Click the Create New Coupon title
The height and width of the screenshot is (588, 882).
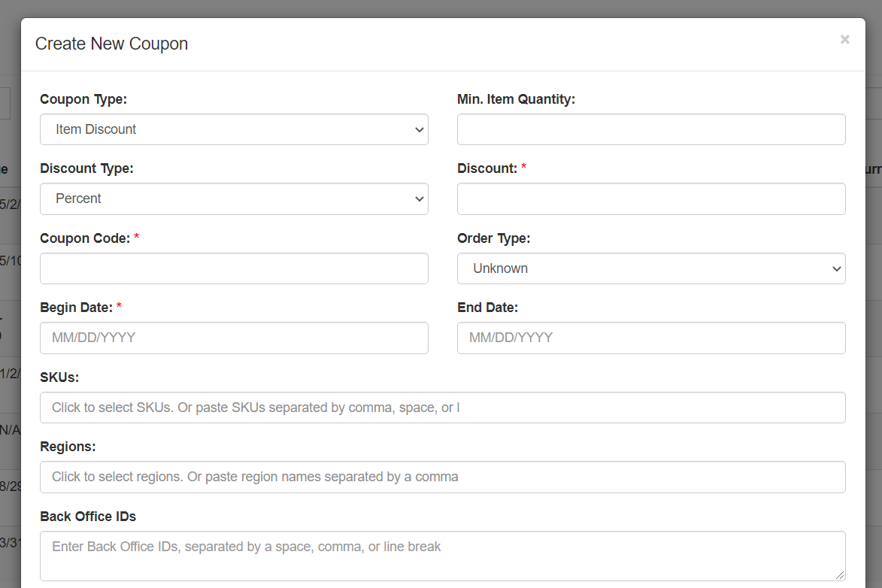pos(111,44)
